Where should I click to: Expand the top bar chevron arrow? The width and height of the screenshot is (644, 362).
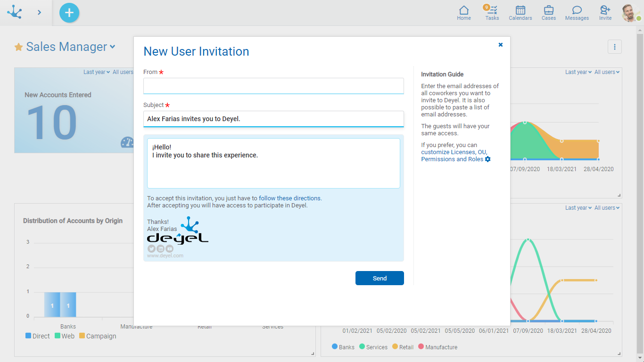(x=39, y=12)
